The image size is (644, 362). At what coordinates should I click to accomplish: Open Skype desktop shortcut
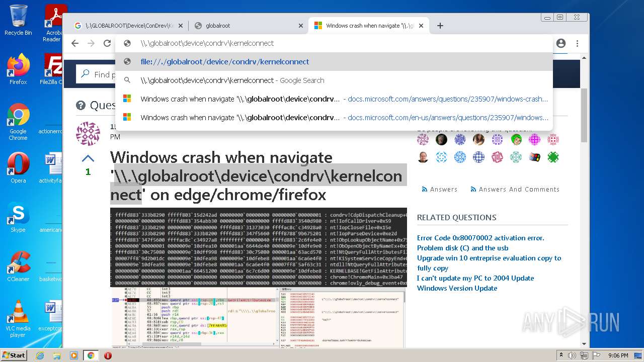(x=18, y=217)
